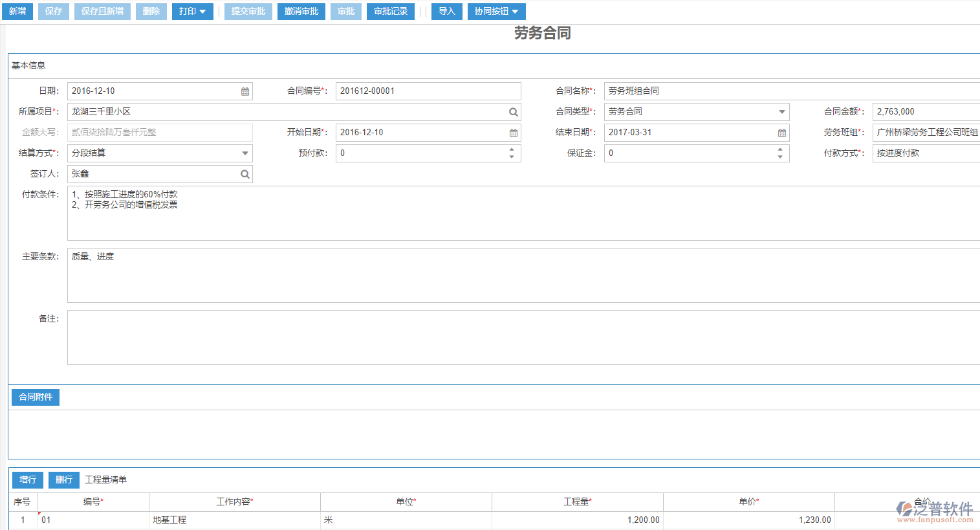980x530 pixels.
Task: Click the 导入 button
Action: [x=447, y=12]
